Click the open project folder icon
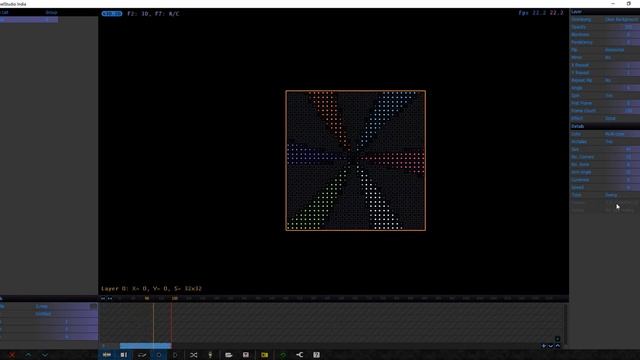 [229, 355]
